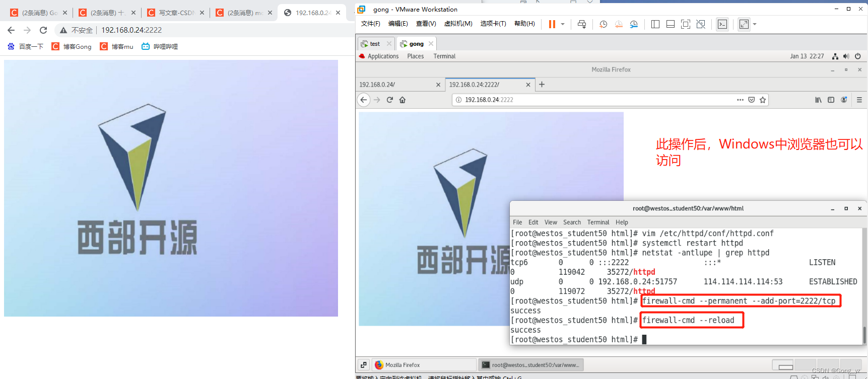Open VMware 文件(F) menu
This screenshot has width=868, height=379.
point(371,24)
